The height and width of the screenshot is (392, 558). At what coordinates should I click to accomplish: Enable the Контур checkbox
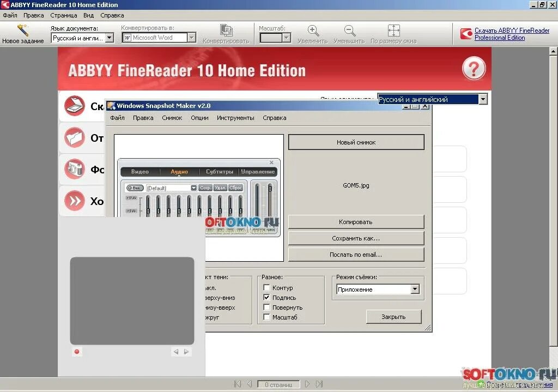[266, 287]
